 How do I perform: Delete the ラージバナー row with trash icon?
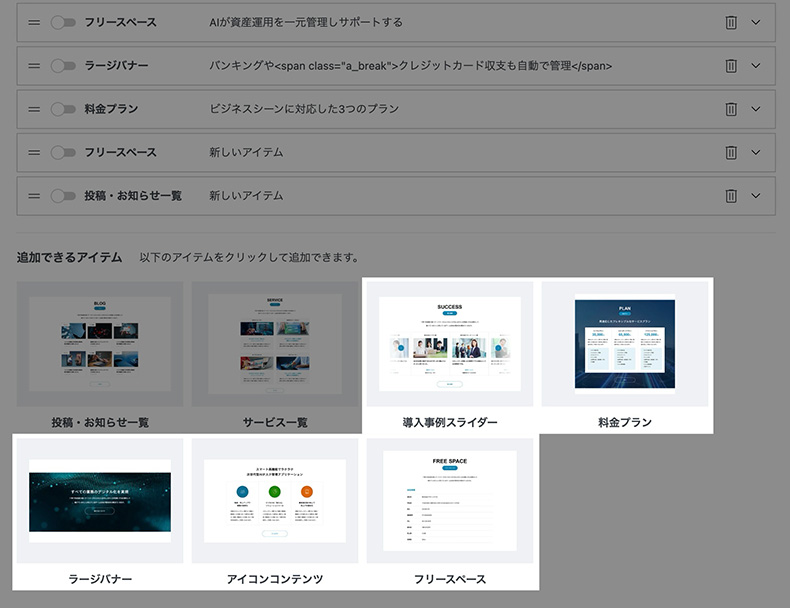(x=731, y=66)
